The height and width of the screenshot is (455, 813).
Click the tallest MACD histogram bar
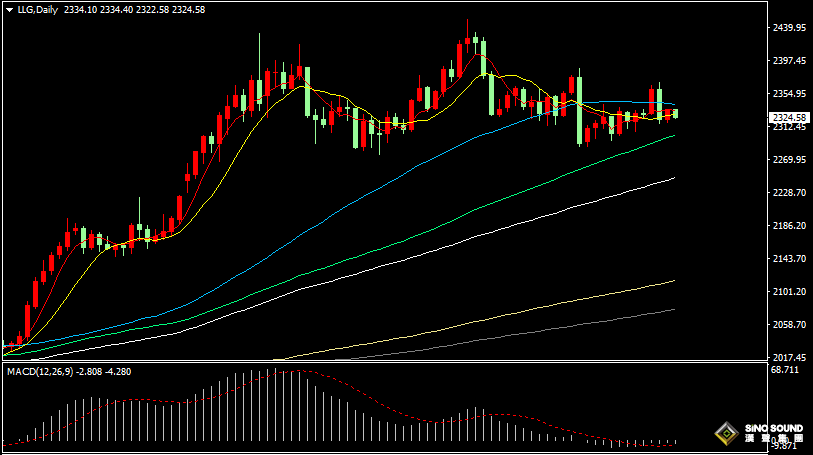pyautogui.click(x=277, y=408)
